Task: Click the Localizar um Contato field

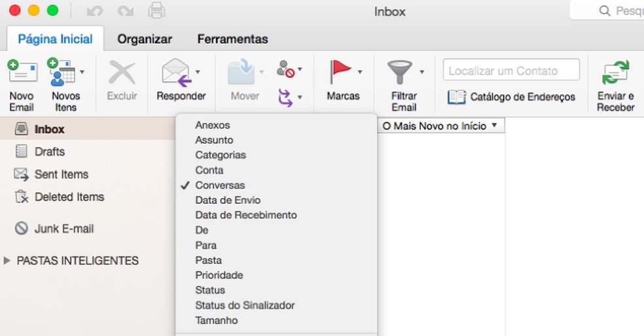Action: (511, 70)
